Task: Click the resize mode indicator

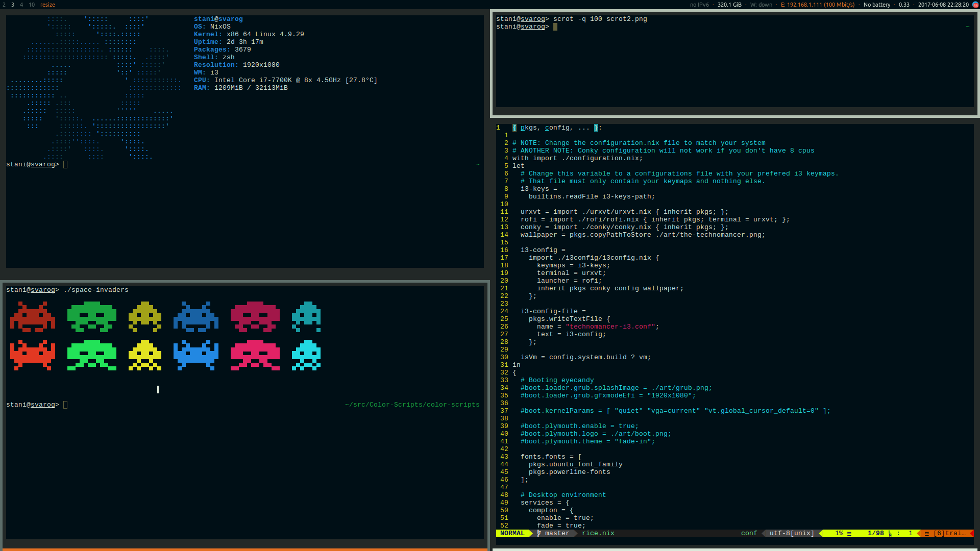Action: pyautogui.click(x=47, y=5)
